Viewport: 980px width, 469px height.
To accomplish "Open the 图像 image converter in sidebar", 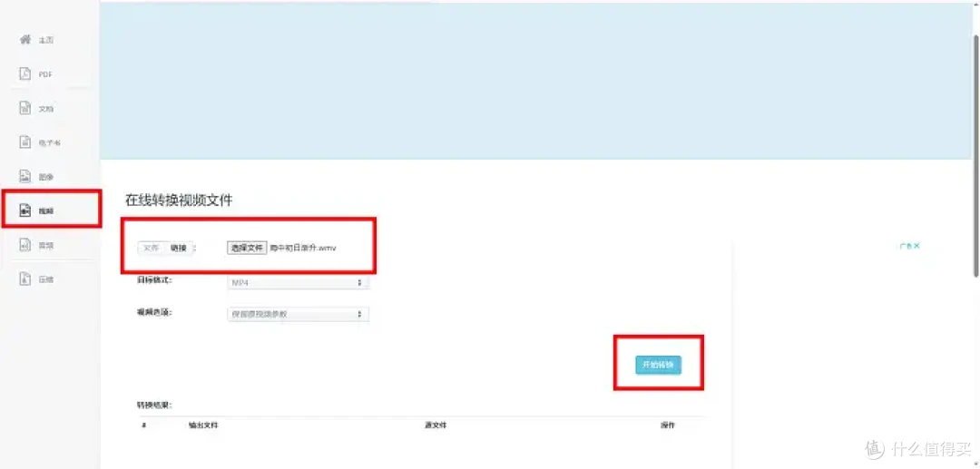I will (x=37, y=178).
